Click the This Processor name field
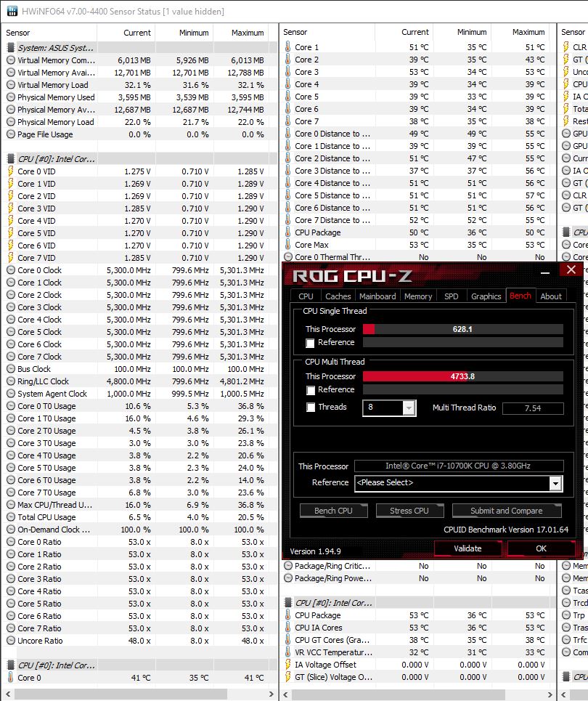 459,466
